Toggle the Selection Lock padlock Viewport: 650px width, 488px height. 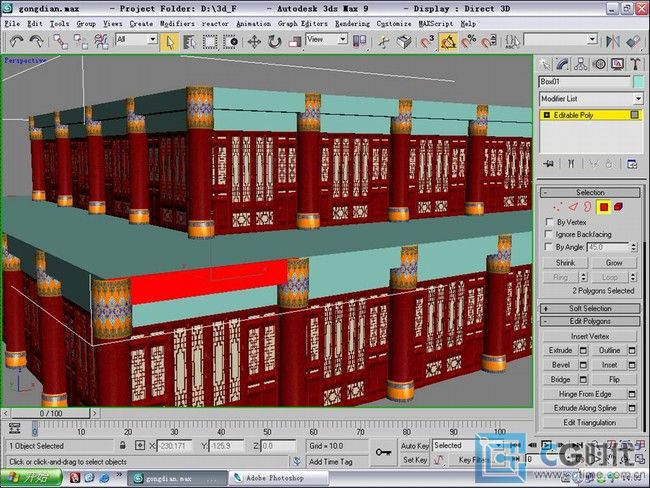tap(123, 446)
